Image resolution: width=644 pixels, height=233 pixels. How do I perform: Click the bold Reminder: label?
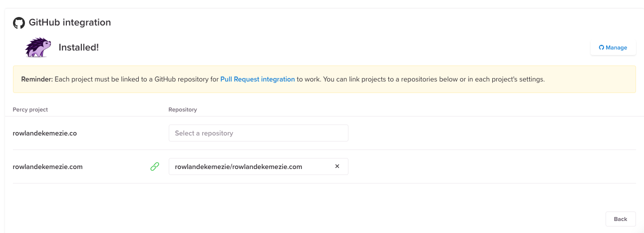(36, 79)
